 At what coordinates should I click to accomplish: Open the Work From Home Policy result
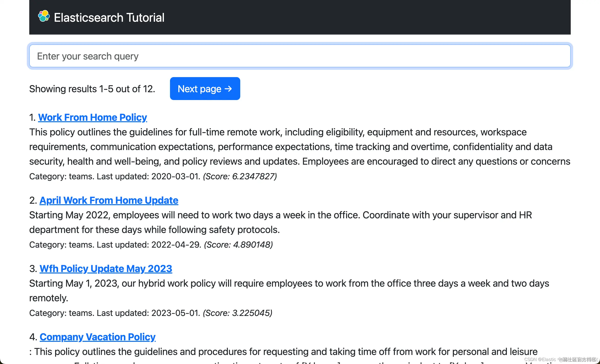point(92,117)
